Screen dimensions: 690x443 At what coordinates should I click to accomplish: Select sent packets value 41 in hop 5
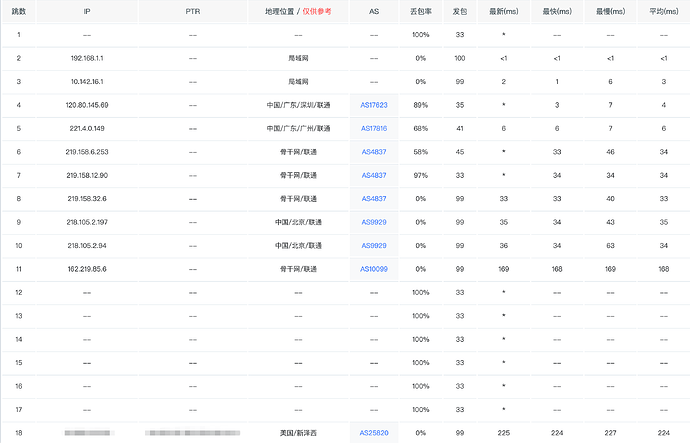tap(460, 128)
